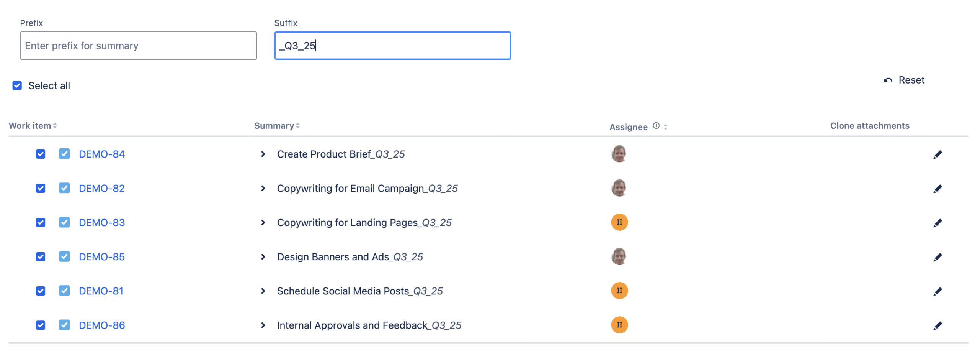Click the assignee avatar for Create Product Brief
Screen dimensions: 980x363
pyautogui.click(x=619, y=154)
